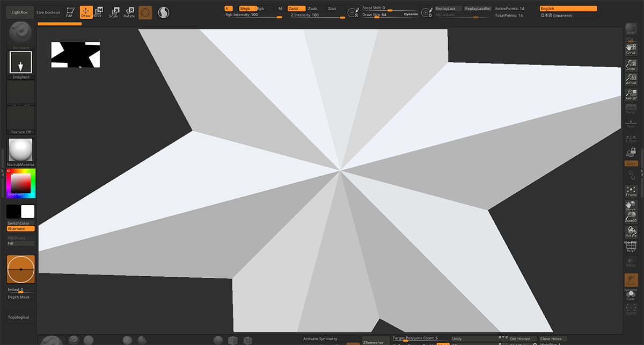Screen dimensions: 644x345
Task: Open the DragRect stroke picker
Action: 21,65
